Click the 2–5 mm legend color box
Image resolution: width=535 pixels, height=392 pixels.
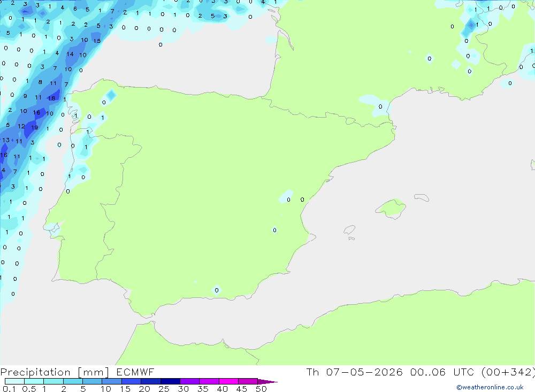73,381
